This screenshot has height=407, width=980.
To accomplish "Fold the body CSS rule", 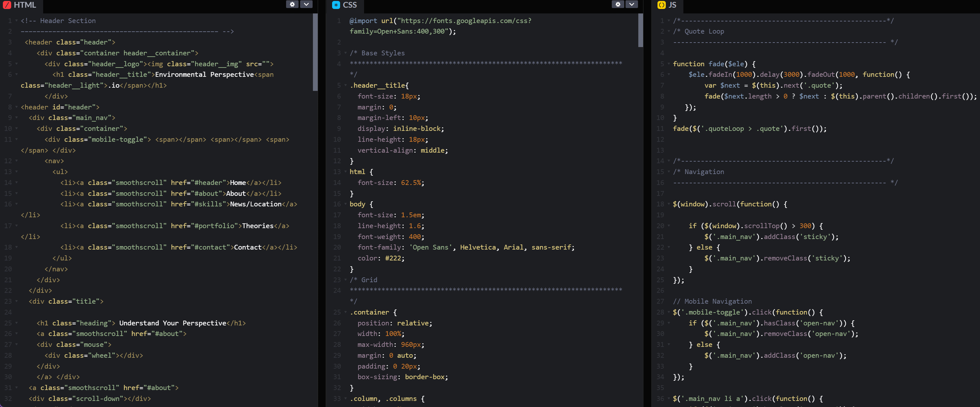I will click(346, 204).
